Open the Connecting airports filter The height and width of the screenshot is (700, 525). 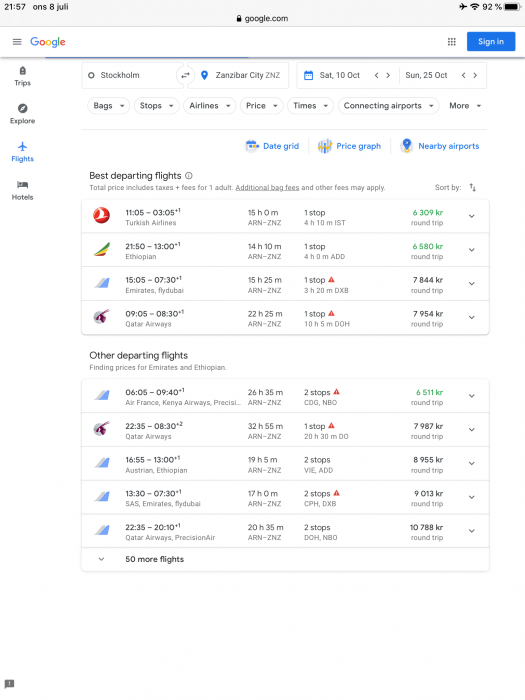tap(388, 106)
